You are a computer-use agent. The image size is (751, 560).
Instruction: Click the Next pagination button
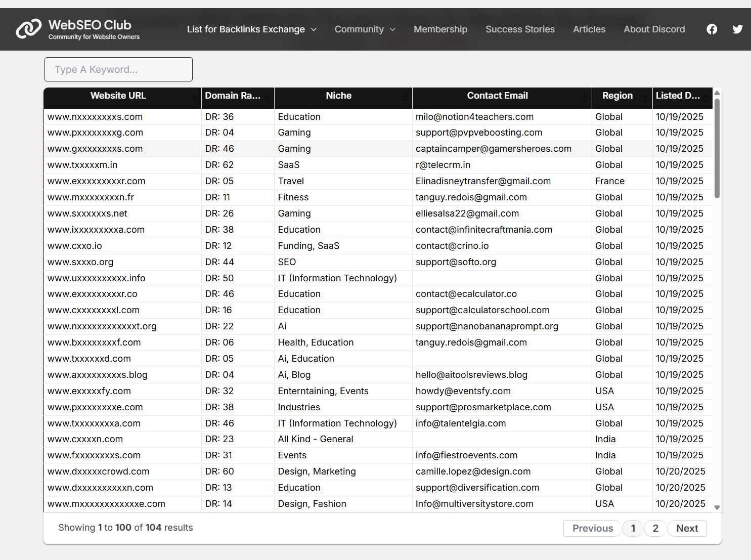pos(687,528)
